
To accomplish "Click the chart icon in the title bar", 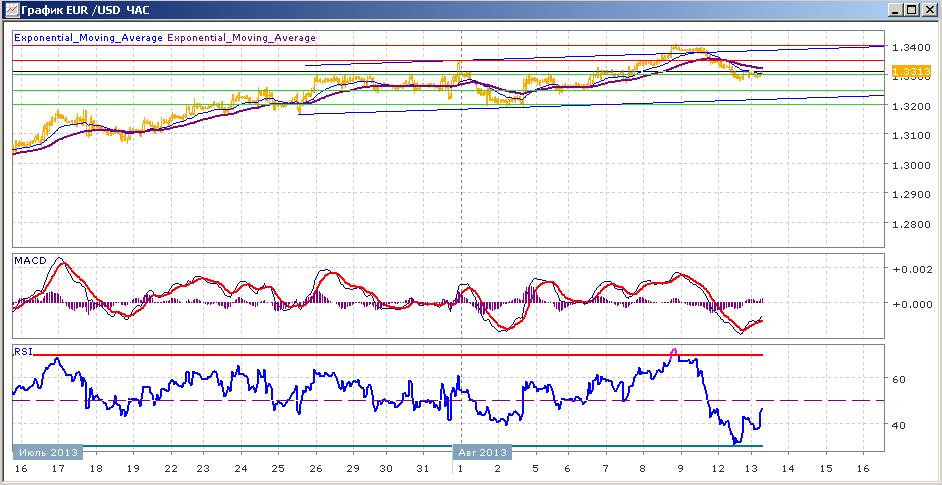I will pos(11,10).
